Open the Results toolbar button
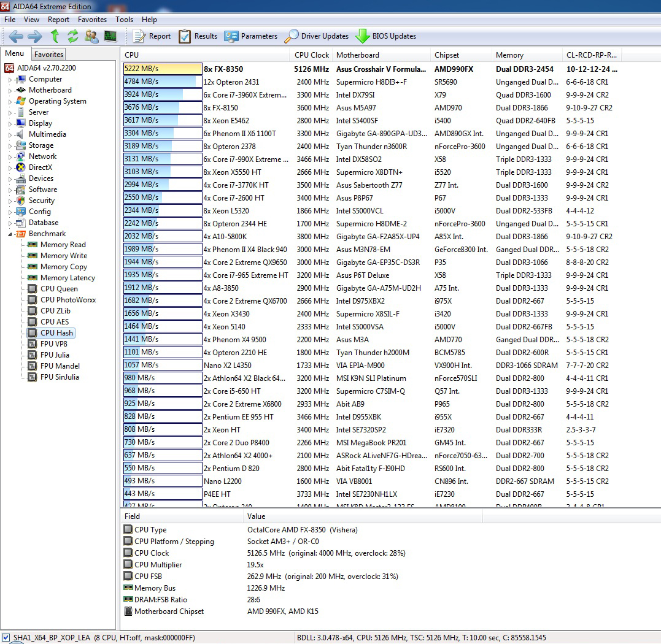 198,36
